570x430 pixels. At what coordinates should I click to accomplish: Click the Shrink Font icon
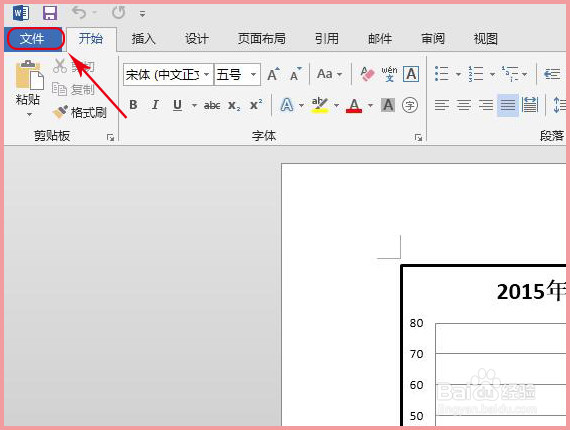tap(296, 75)
